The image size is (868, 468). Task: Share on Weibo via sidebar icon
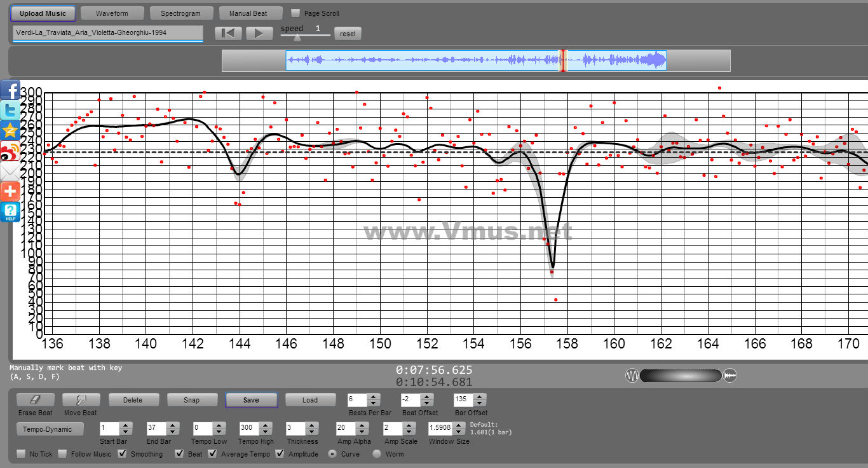point(10,151)
